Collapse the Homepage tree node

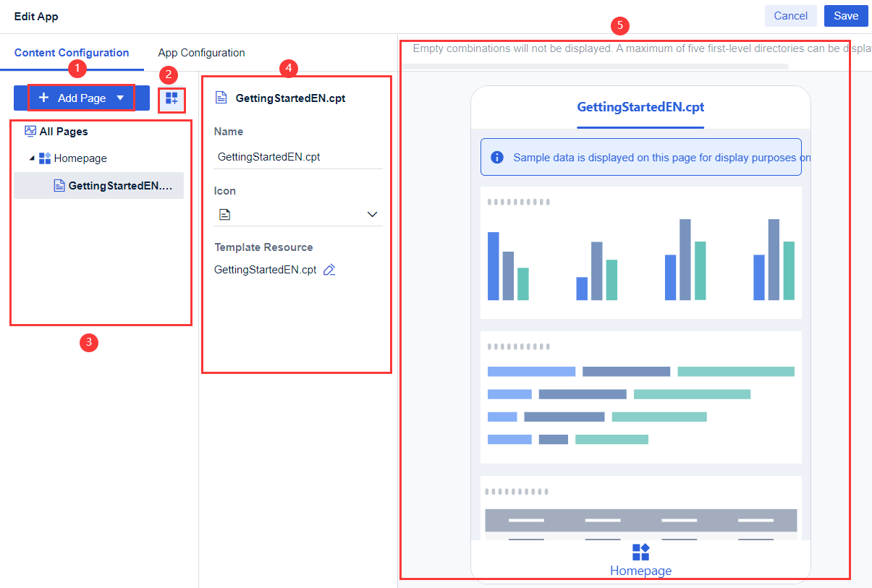pyautogui.click(x=32, y=158)
